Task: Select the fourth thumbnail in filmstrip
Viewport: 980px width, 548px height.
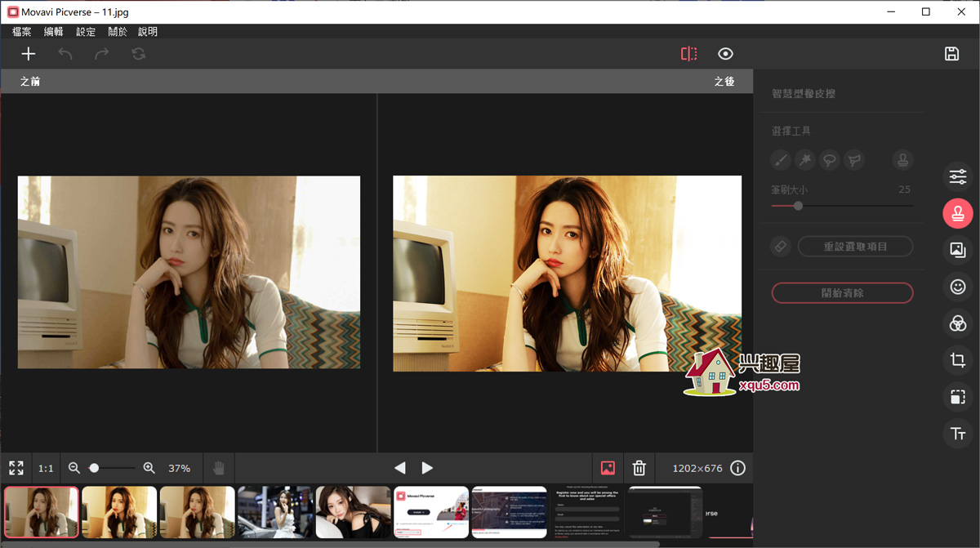Action: 275,512
